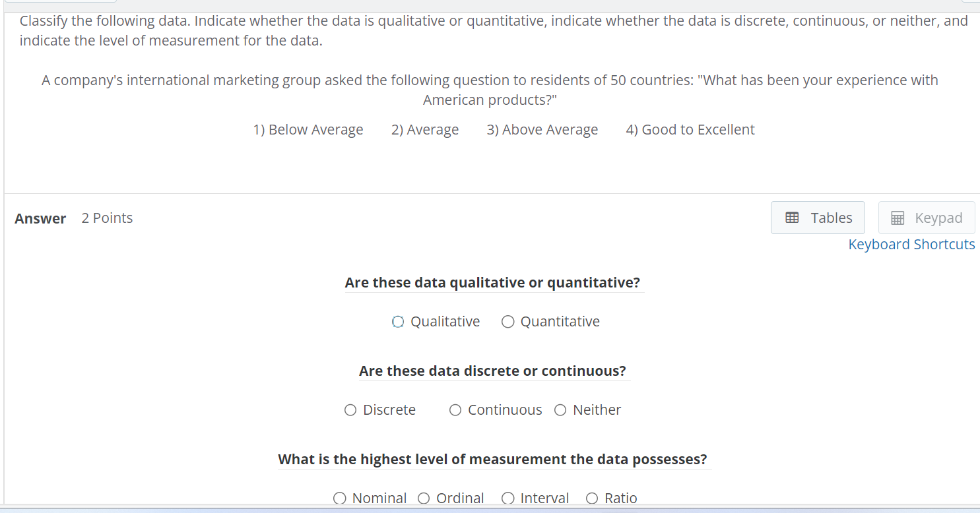Select the Qualitative radio button
Image resolution: width=980 pixels, height=513 pixels.
click(397, 322)
